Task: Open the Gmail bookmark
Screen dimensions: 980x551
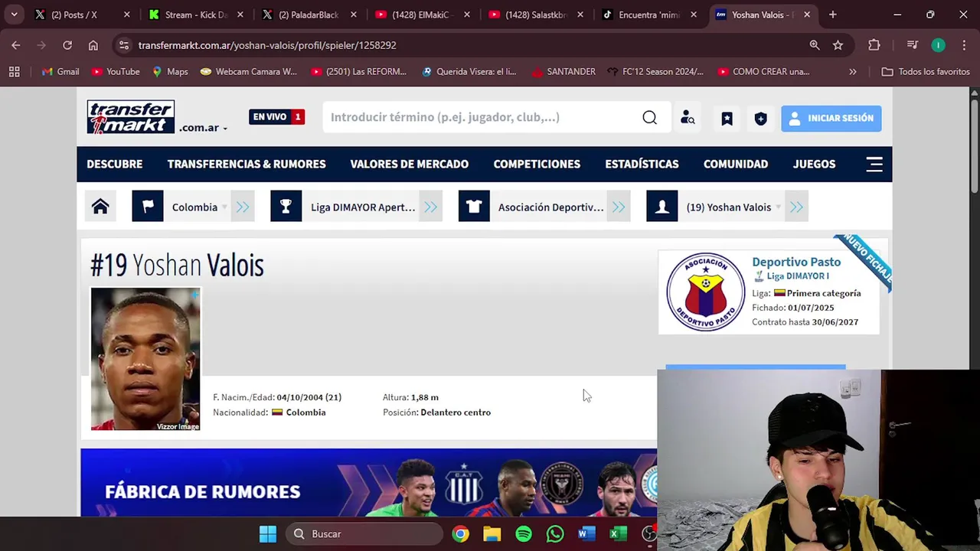Action: (x=60, y=71)
